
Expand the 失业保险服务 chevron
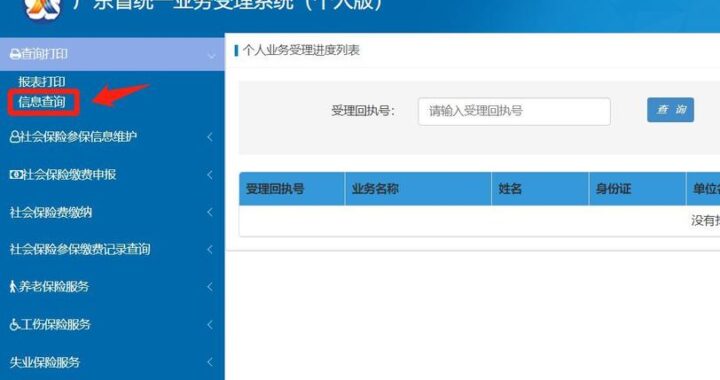pos(210,362)
